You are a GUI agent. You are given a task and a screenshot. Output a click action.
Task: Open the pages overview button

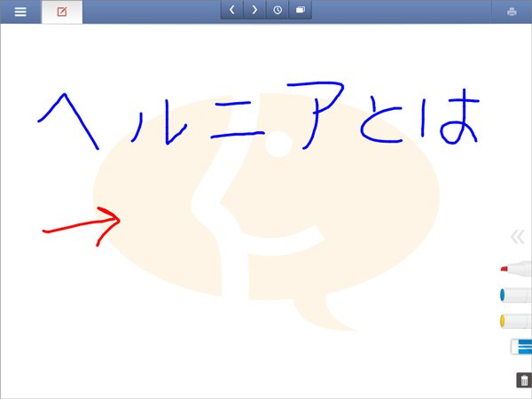coord(300,10)
